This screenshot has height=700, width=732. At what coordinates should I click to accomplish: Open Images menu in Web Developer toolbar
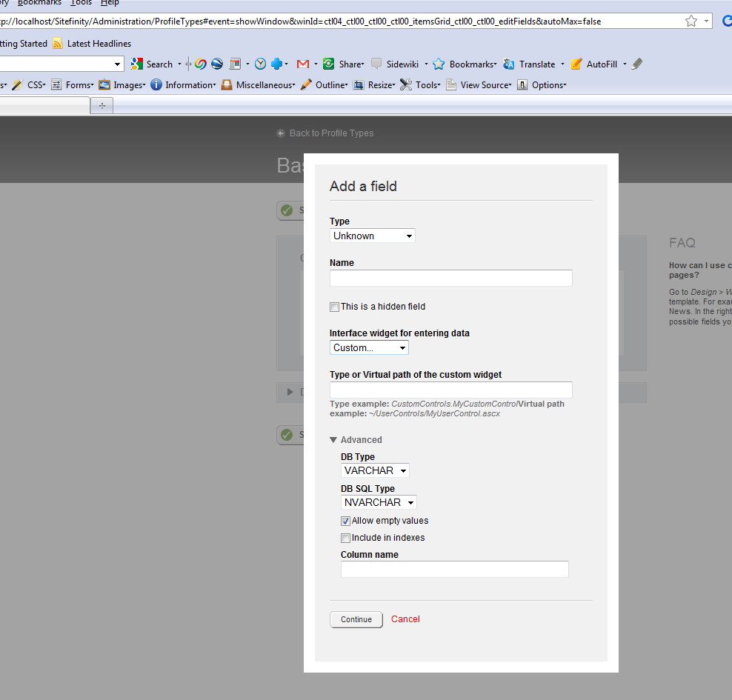(122, 85)
